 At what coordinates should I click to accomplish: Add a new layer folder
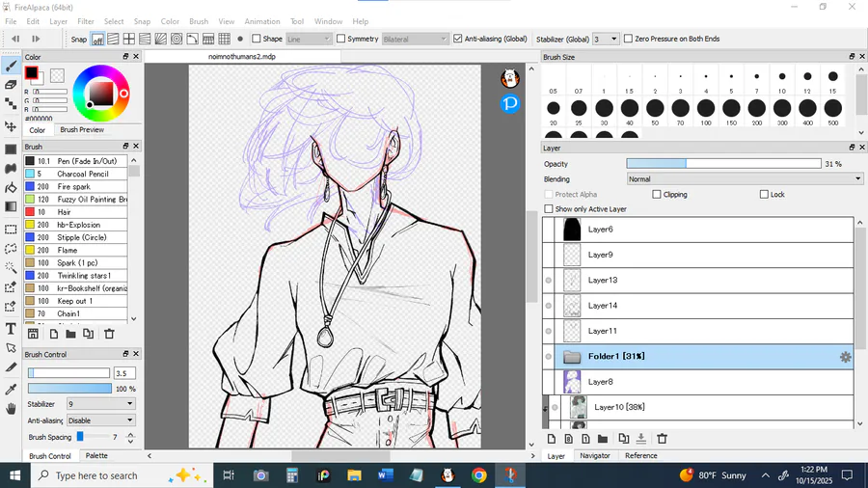pyautogui.click(x=603, y=439)
